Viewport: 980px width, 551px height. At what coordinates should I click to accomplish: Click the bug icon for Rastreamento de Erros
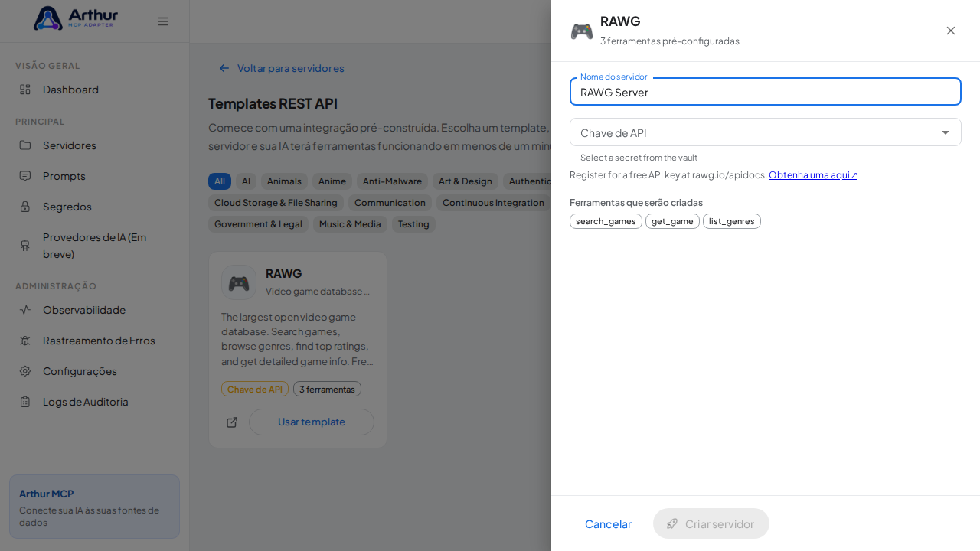pyautogui.click(x=25, y=341)
